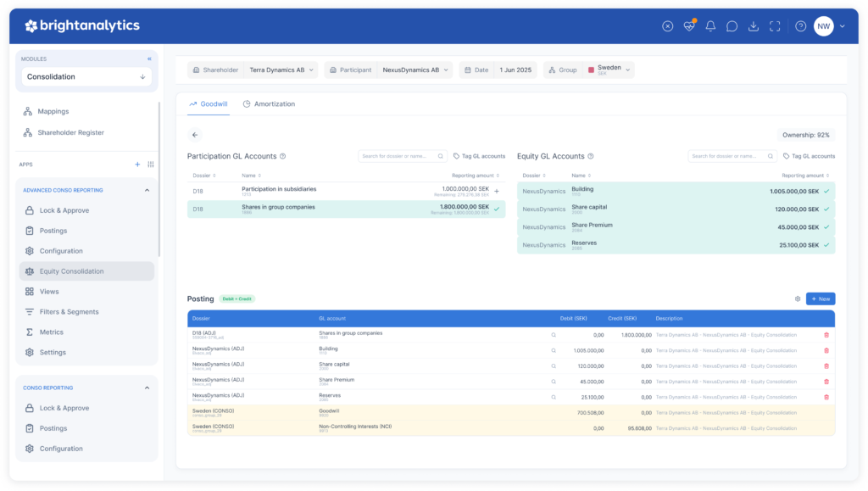Screen dimensions: 868x491
Task: Toggle check on the Share capital equity row
Action: (826, 209)
